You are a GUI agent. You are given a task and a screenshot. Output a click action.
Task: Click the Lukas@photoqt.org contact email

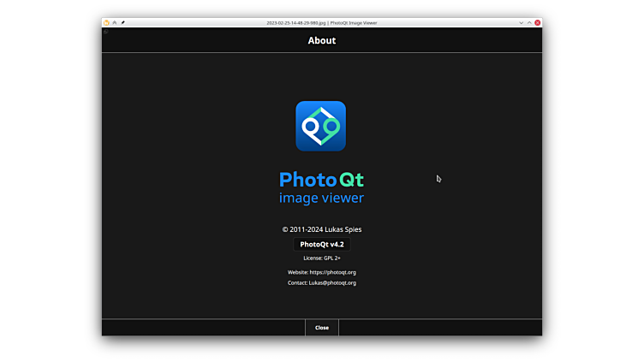pos(332,282)
